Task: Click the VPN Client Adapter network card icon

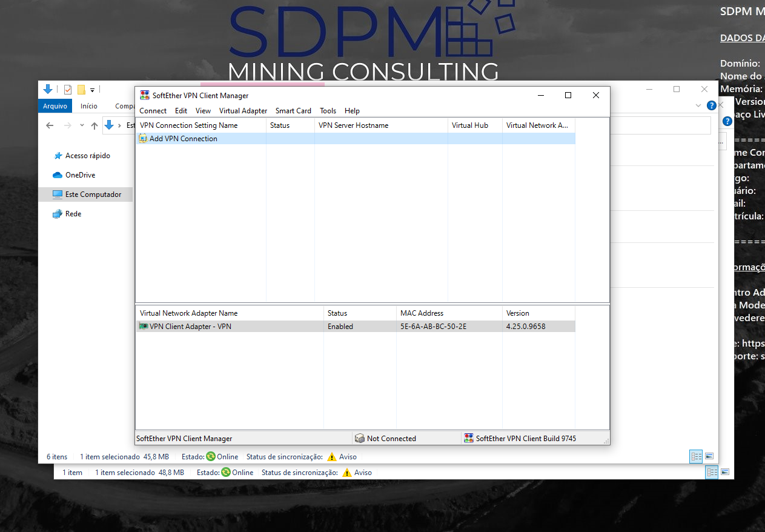Action: pos(144,327)
